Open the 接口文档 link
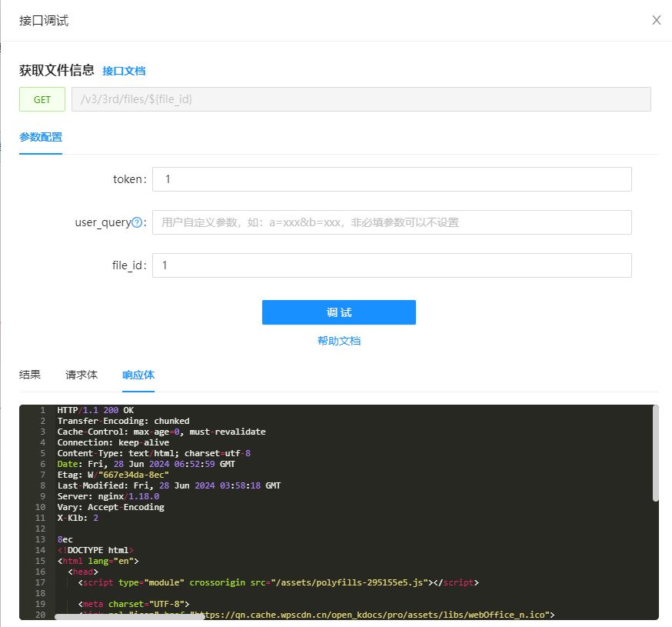The height and width of the screenshot is (627, 672). (x=124, y=72)
